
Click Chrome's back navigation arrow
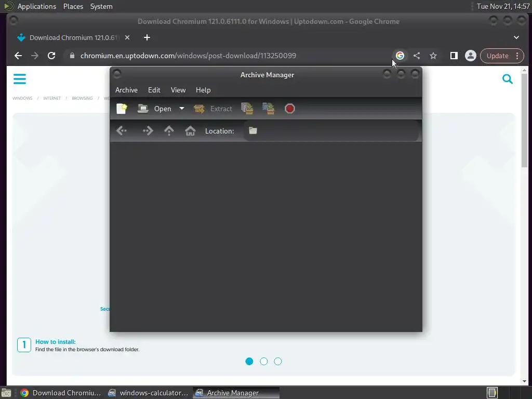[x=18, y=56]
